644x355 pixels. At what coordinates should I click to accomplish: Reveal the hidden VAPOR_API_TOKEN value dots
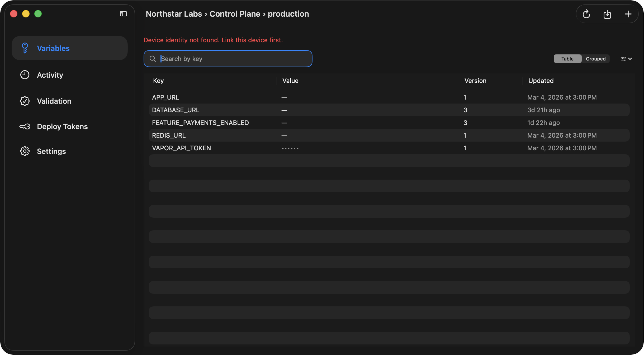(290, 148)
